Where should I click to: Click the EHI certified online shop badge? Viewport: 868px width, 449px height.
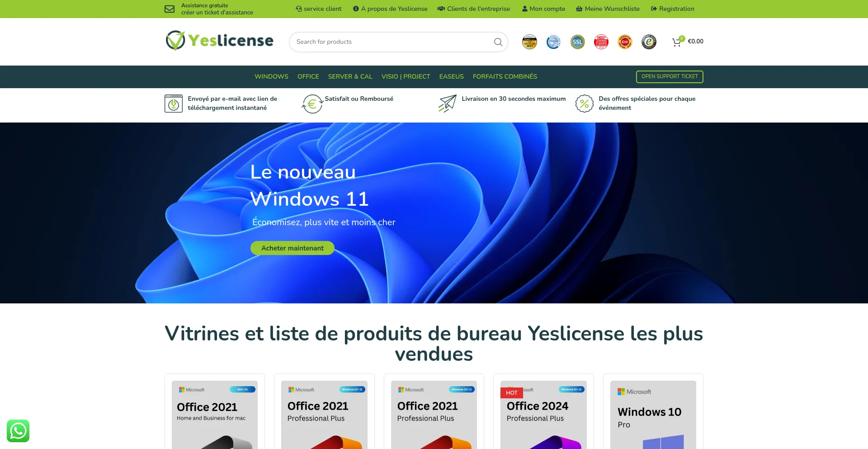tap(625, 42)
